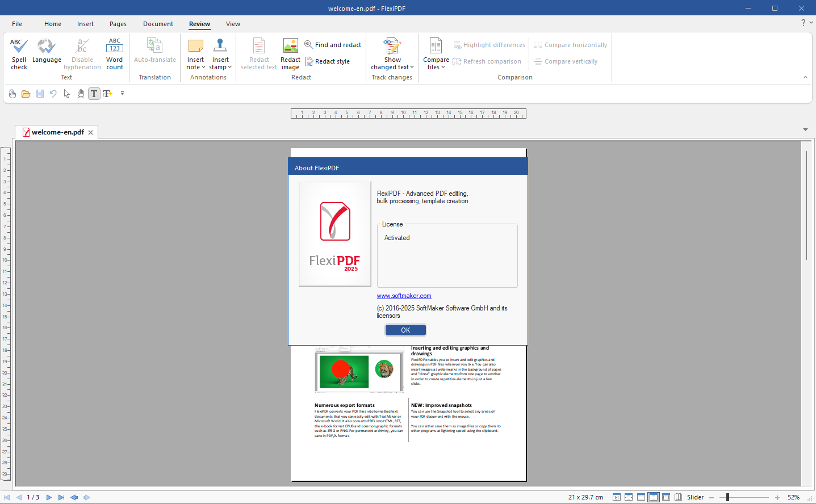Viewport: 816px width, 504px height.
Task: Click the help question mark
Action: (x=803, y=23)
